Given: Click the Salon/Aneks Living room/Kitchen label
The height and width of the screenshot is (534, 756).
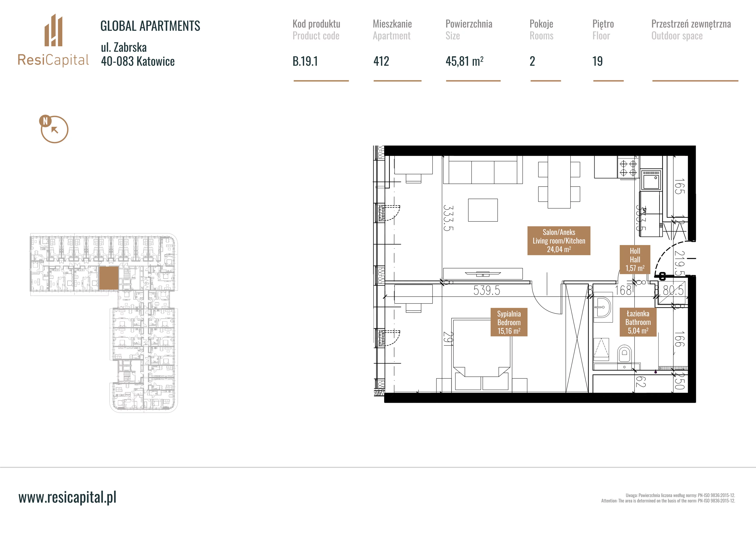Looking at the screenshot, I should click(x=559, y=241).
